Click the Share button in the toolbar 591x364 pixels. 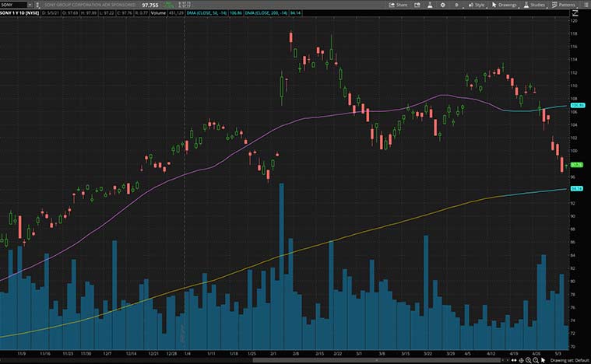point(398,5)
